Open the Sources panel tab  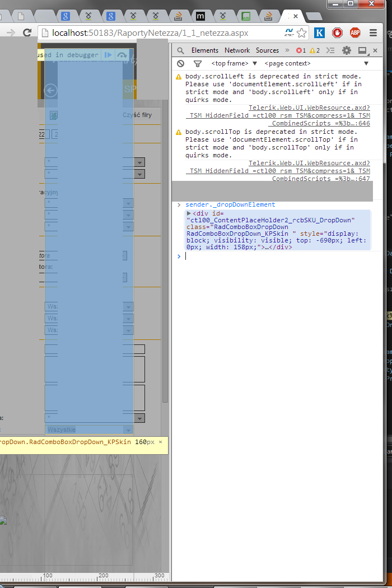[x=267, y=50]
